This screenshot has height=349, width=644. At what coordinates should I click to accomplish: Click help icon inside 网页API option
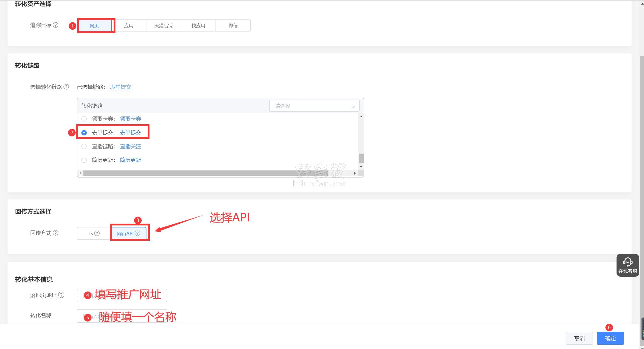(137, 234)
